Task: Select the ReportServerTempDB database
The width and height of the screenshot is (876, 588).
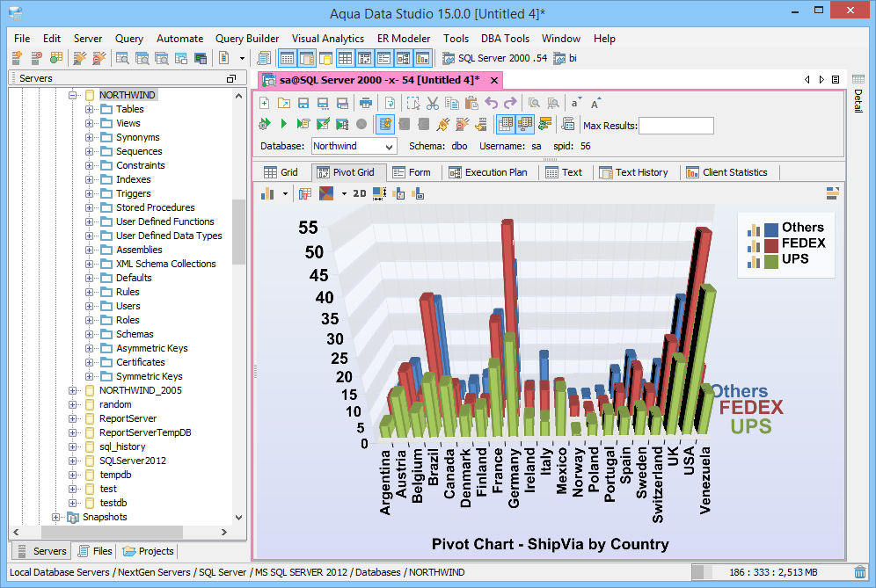Action: [145, 432]
